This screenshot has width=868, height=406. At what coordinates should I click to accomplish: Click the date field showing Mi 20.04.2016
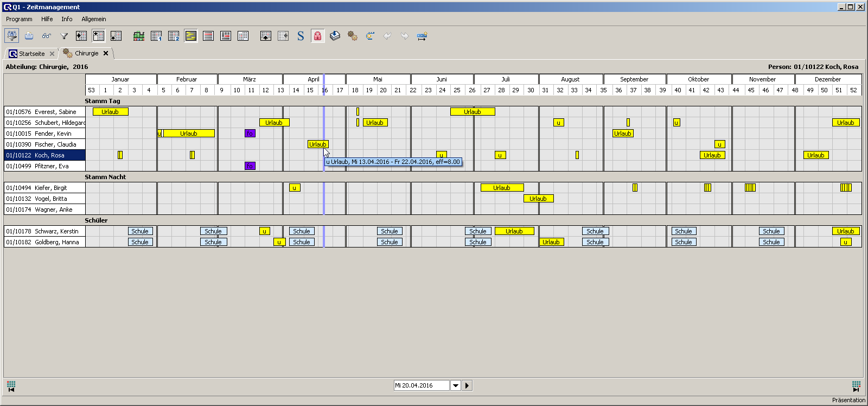pyautogui.click(x=422, y=385)
